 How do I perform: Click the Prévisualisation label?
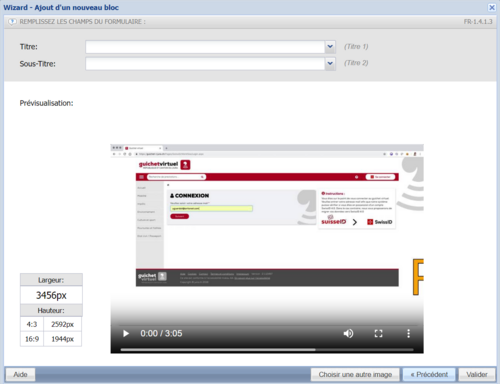(46, 103)
